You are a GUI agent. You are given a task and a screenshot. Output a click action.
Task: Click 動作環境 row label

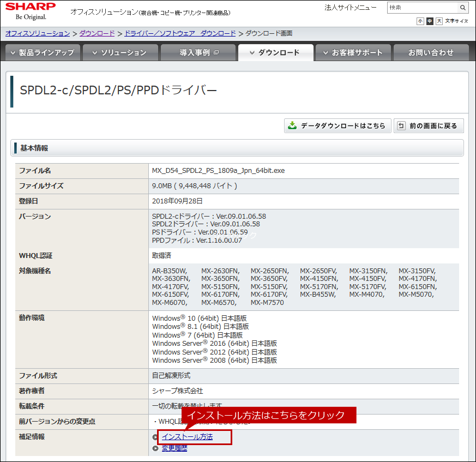click(32, 317)
